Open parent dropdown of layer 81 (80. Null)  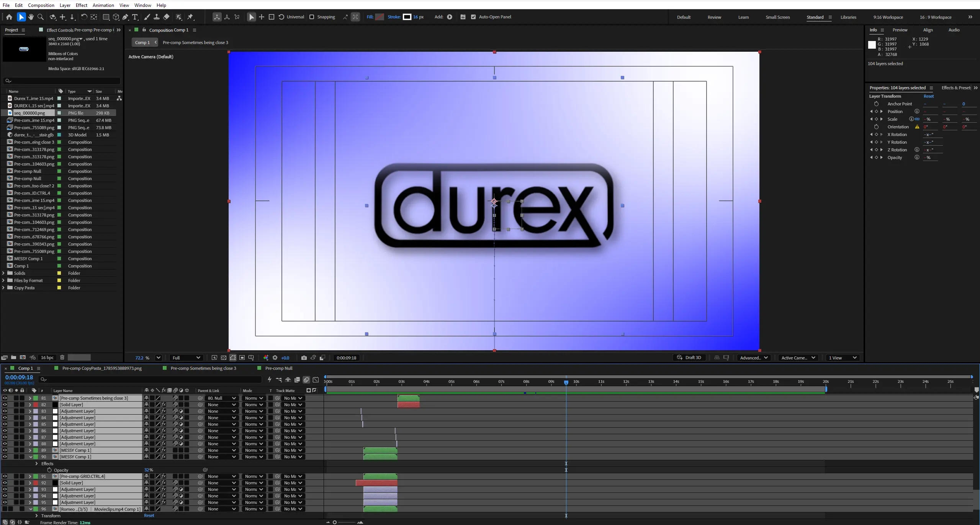[x=222, y=398]
